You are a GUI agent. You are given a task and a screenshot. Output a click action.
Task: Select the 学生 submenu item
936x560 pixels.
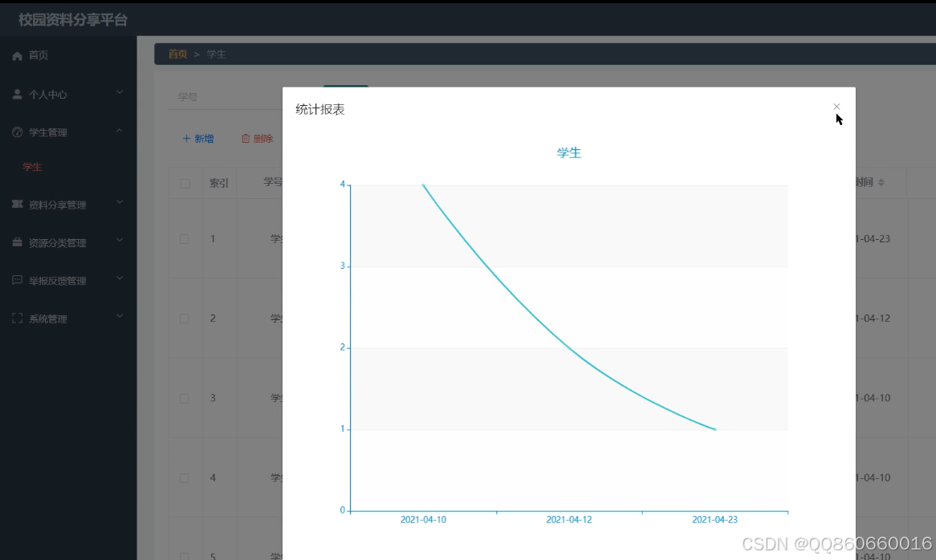33,167
